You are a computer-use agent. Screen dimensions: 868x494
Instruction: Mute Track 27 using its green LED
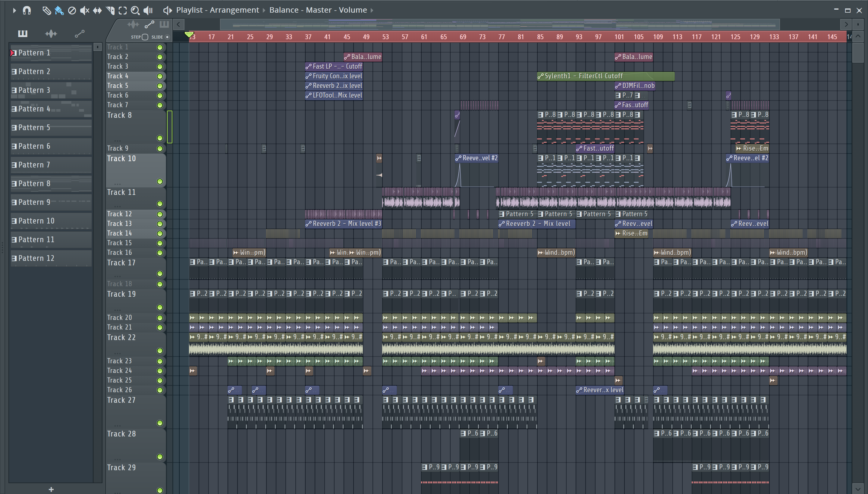tap(159, 423)
